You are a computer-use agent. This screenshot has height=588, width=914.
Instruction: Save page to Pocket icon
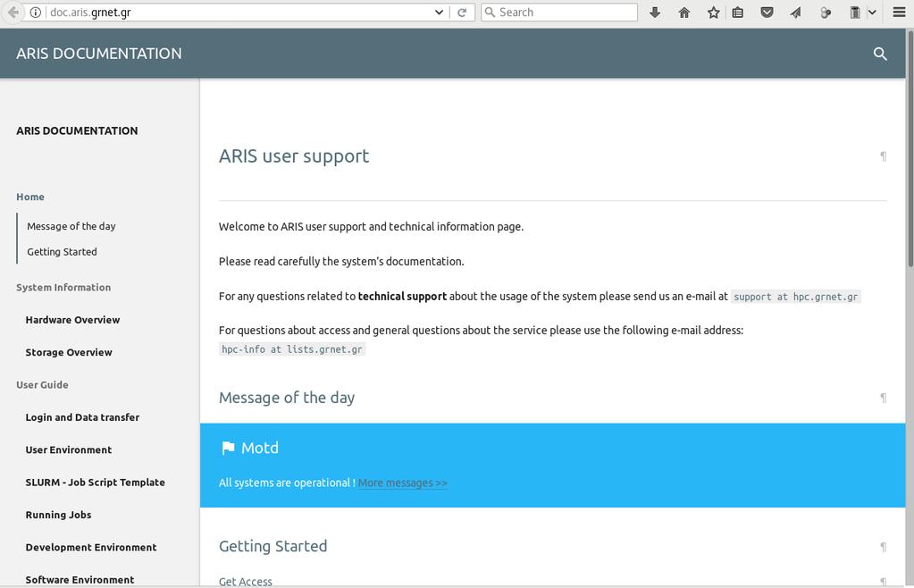pyautogui.click(x=767, y=13)
